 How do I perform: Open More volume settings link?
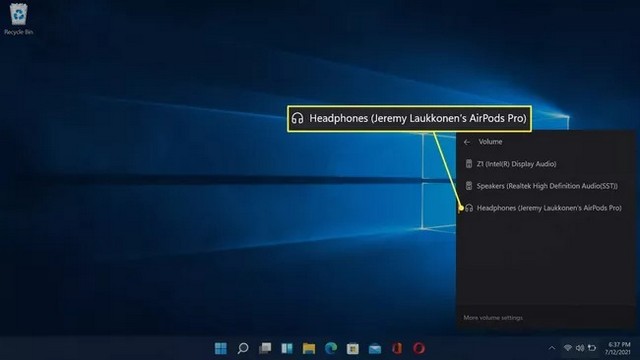(493, 318)
